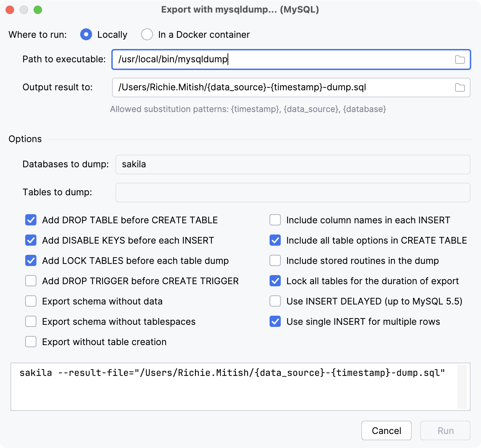Enable Include column names in each INSERT
Viewport: 481px width, 448px height.
tap(275, 220)
